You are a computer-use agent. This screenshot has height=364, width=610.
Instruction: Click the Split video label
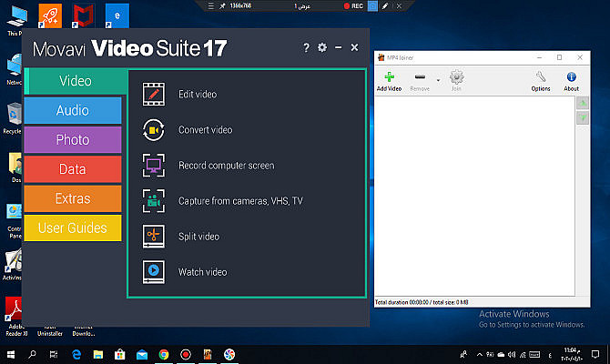pyautogui.click(x=198, y=237)
